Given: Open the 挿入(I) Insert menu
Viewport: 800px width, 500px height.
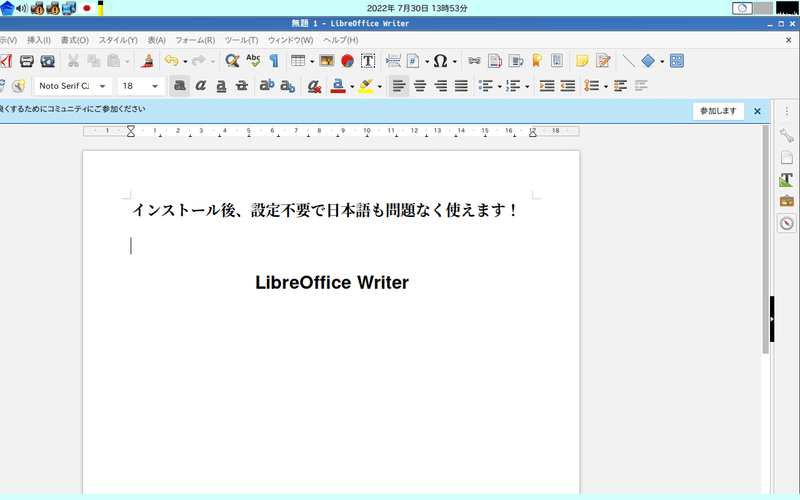Looking at the screenshot, I should (39, 40).
